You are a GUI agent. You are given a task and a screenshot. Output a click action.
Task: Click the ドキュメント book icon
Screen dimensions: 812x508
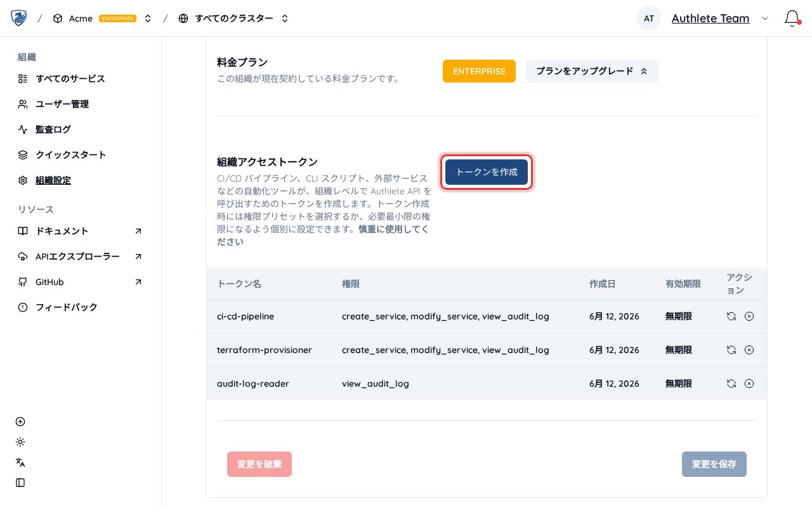coord(23,231)
